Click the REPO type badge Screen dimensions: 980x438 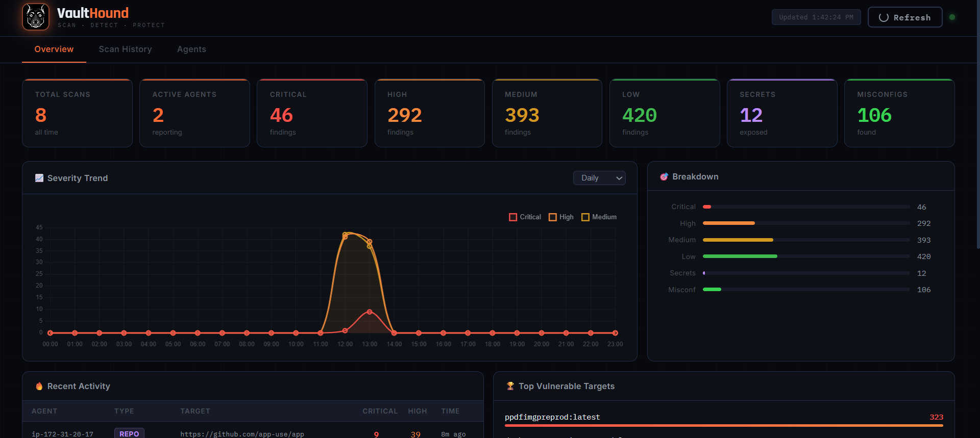tap(129, 433)
